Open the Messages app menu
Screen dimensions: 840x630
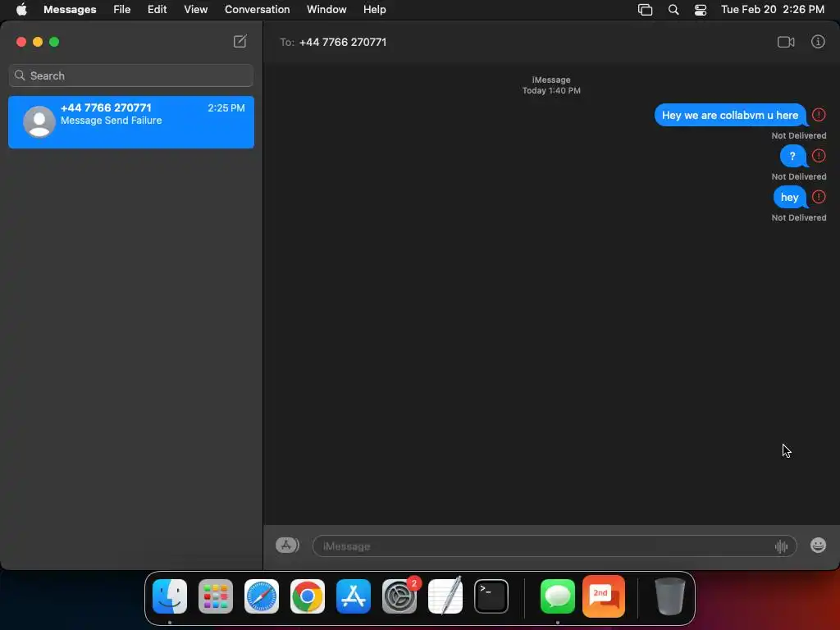pyautogui.click(x=70, y=10)
